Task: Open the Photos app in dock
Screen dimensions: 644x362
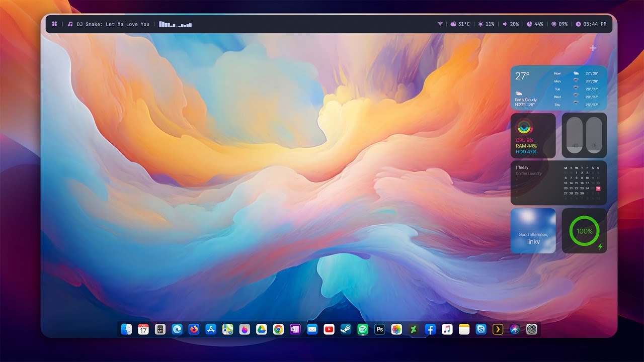Action: pyautogui.click(x=396, y=329)
